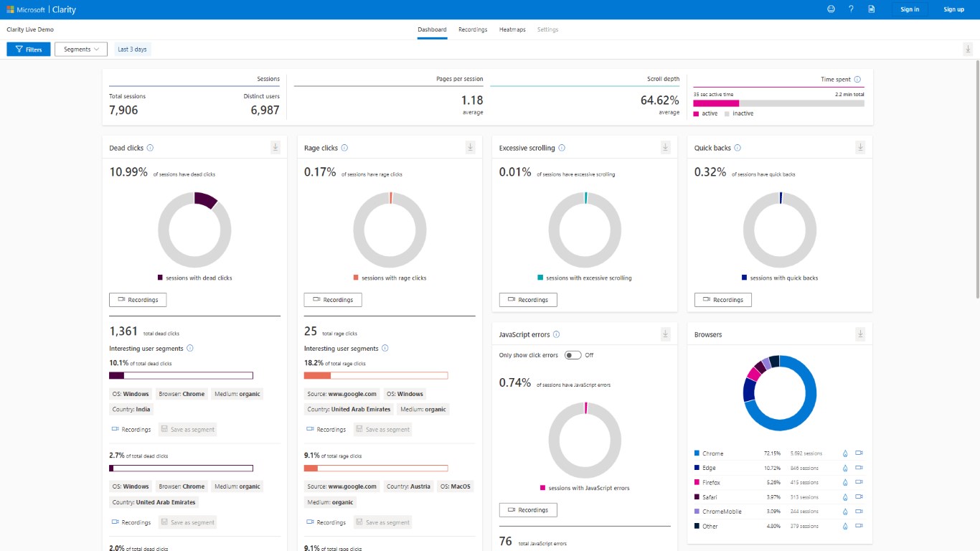The image size is (980, 551).
Task: Open the Recordings link under India dead clicks segment
Action: 131,430
